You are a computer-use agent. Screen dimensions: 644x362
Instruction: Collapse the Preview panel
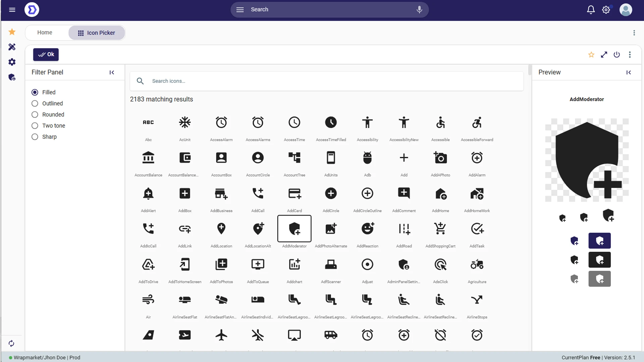629,72
